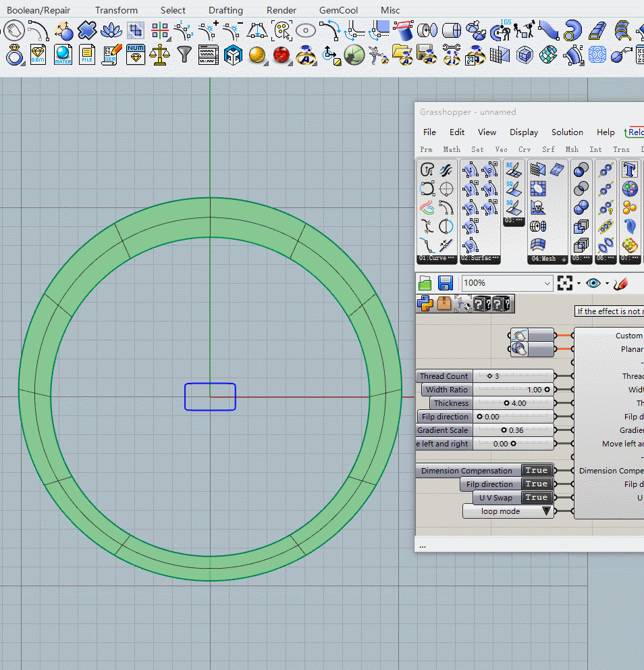Select the blue rectangle in viewport
644x670 pixels.
[210, 384]
